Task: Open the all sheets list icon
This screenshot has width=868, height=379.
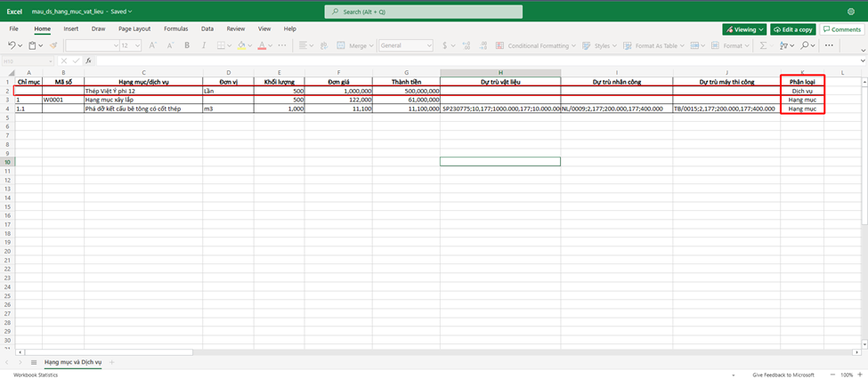Action: 34,362
